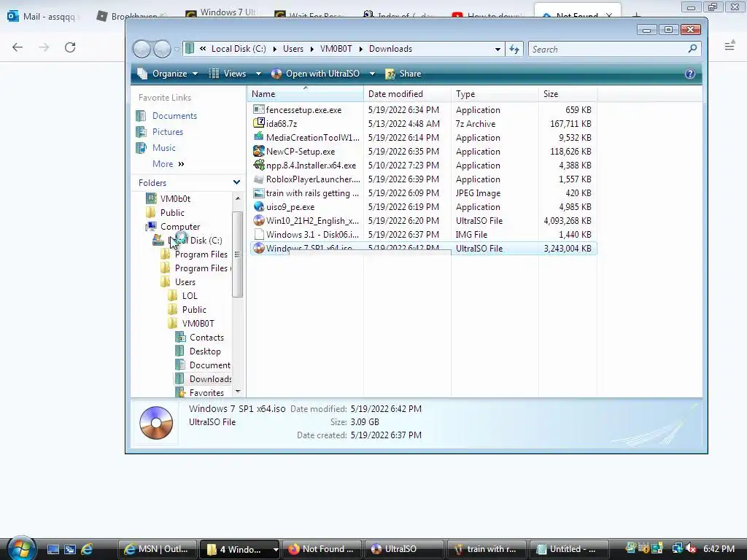
Task: Switch to UltraISO taskbar button
Action: (x=403, y=549)
